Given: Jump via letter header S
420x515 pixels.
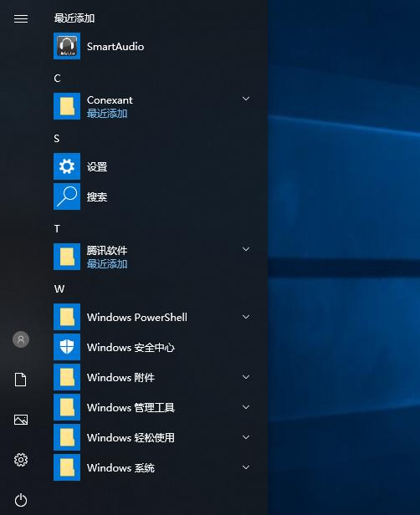Looking at the screenshot, I should [57, 138].
